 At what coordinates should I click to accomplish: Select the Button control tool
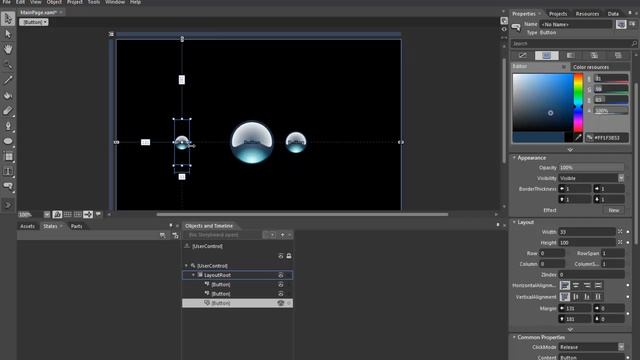(x=8, y=187)
